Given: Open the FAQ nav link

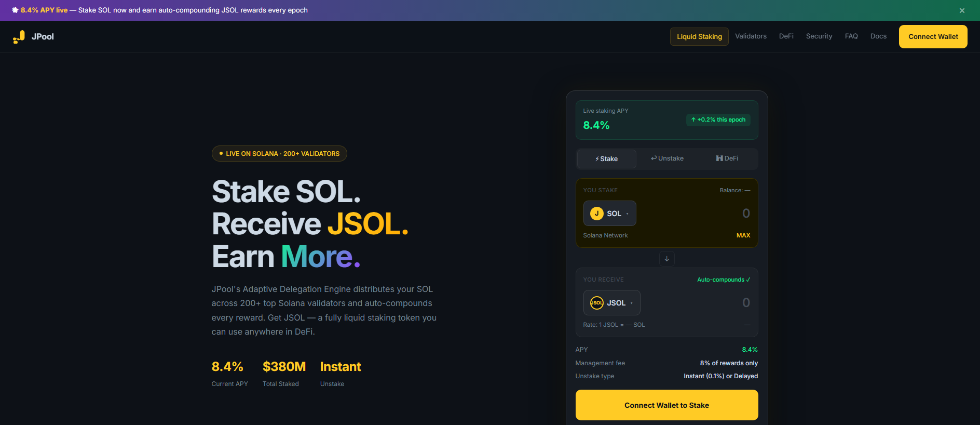Looking at the screenshot, I should [851, 36].
